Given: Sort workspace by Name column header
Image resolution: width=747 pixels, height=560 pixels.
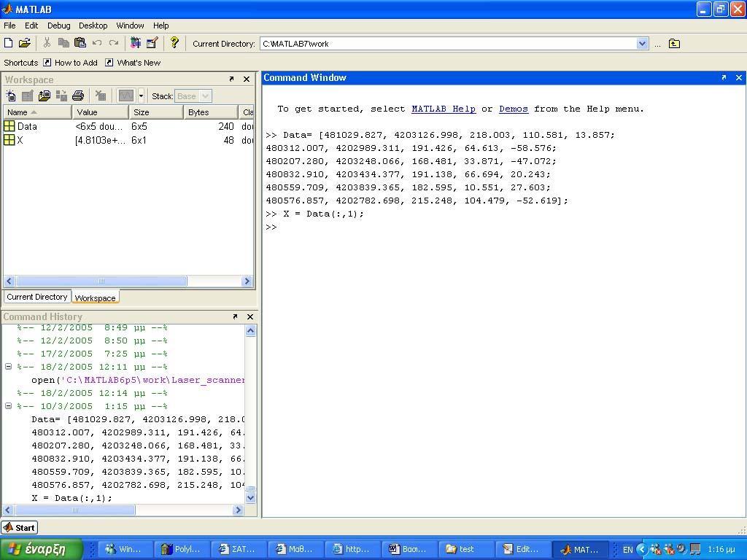Looking at the screenshot, I should click(x=38, y=112).
